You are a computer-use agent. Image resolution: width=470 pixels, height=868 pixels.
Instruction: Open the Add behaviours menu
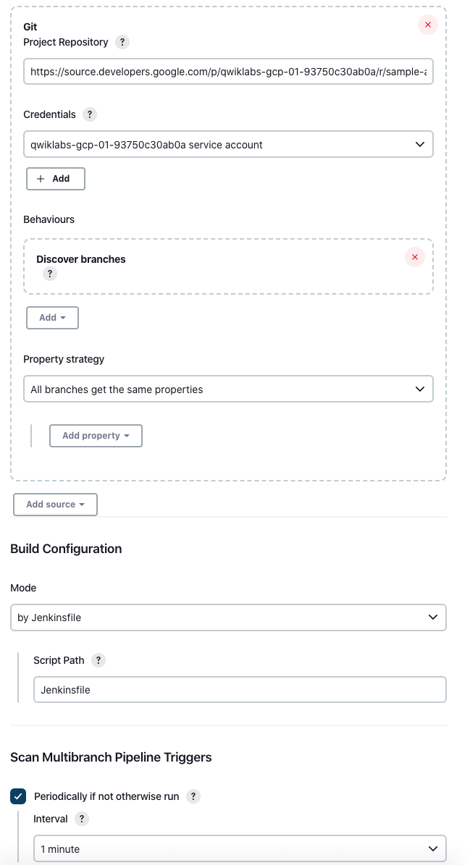pyautogui.click(x=53, y=318)
